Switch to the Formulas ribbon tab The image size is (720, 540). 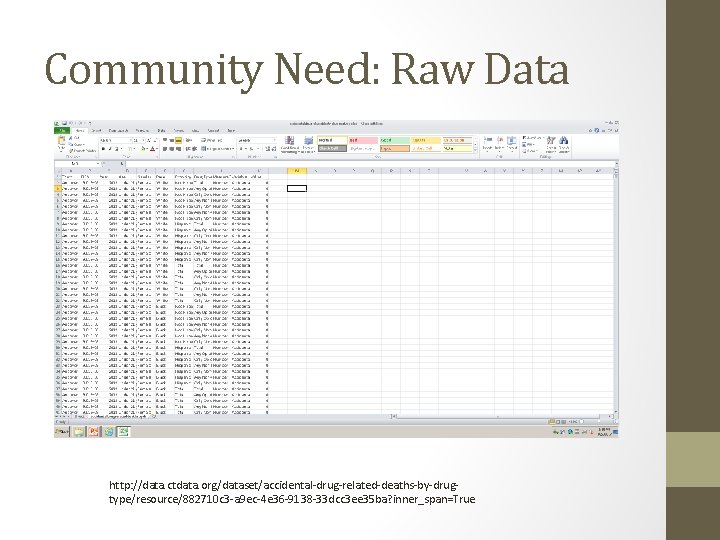point(142,130)
